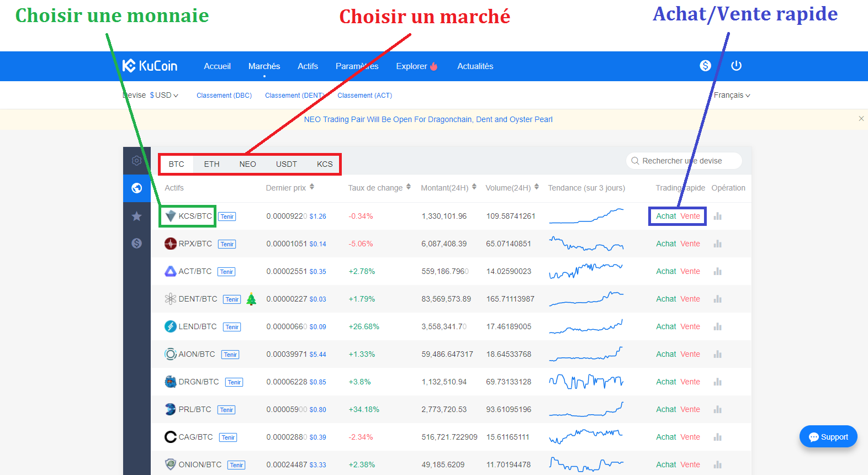Click Vente on the PRL/BTC row

[x=690, y=409]
